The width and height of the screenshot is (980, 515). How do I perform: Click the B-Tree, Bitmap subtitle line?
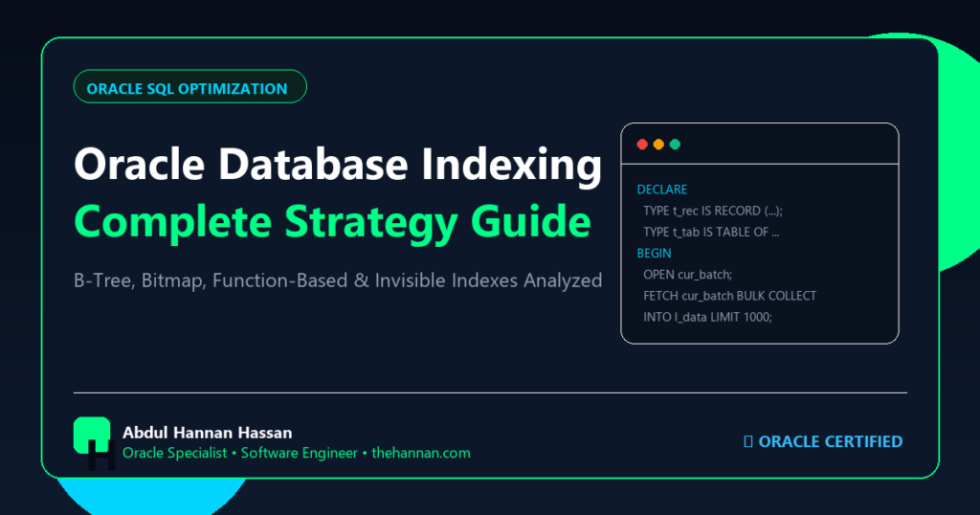(338, 280)
